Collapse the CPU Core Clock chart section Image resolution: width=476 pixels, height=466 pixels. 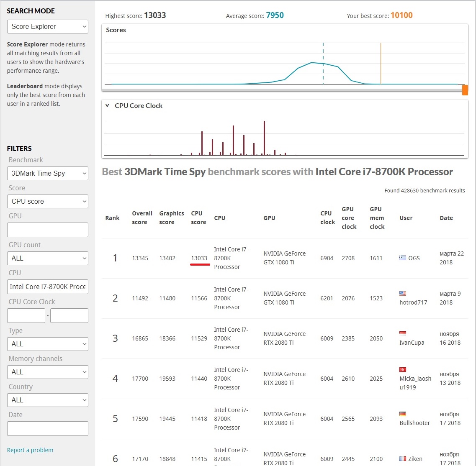pyautogui.click(x=107, y=105)
